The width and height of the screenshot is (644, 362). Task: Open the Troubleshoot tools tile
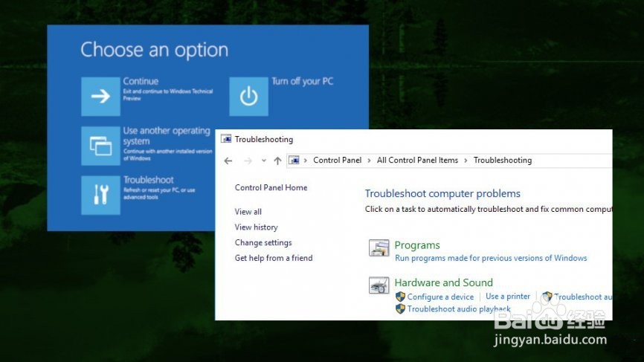point(100,195)
